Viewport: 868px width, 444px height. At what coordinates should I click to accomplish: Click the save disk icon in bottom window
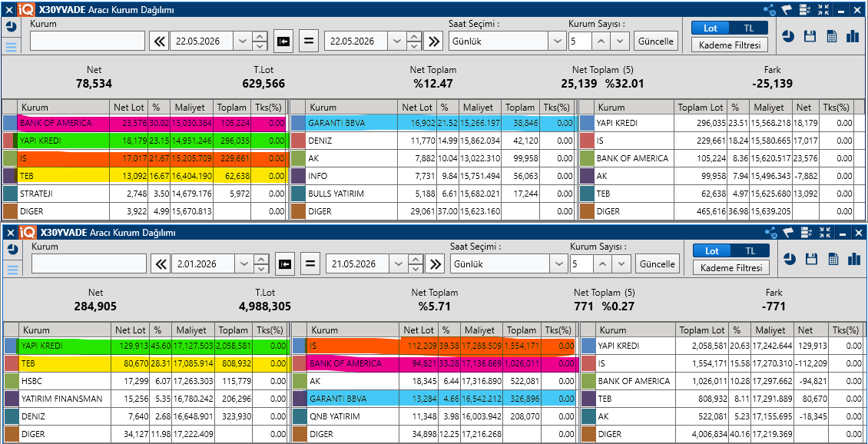click(811, 259)
